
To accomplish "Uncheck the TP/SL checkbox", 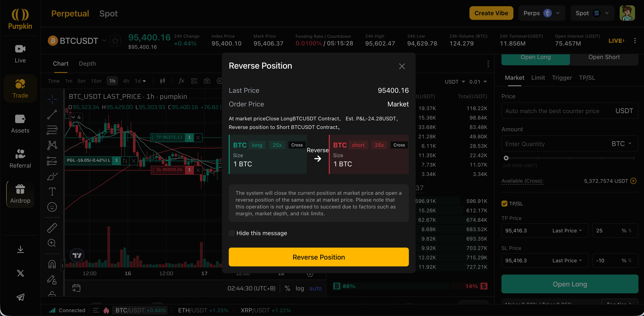I will point(504,204).
